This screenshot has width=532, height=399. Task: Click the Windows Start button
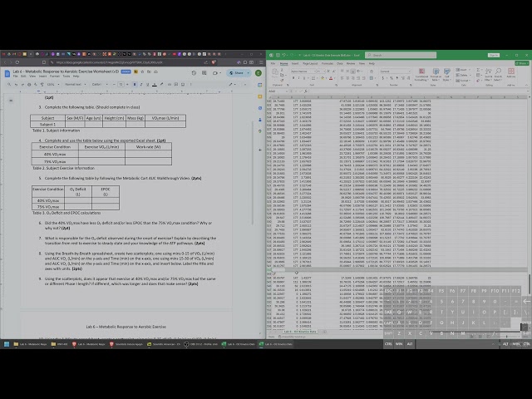click(7, 344)
